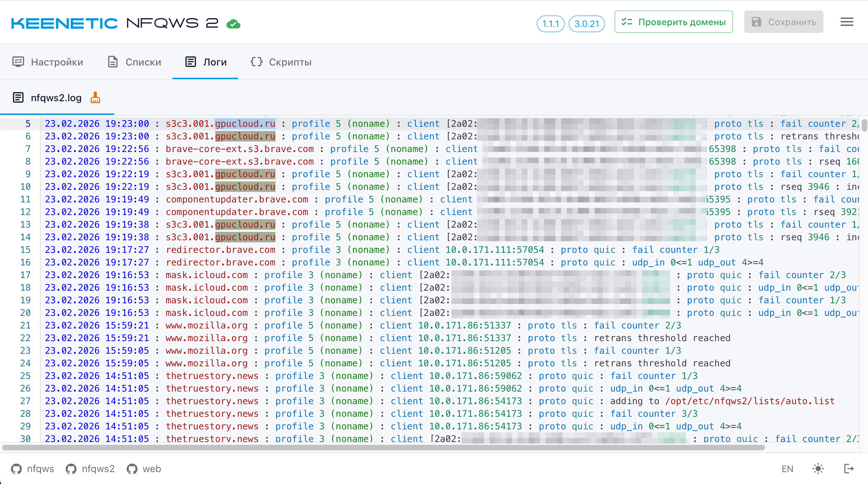Click client 10.0.171.86:51337 on line 21

point(446,325)
